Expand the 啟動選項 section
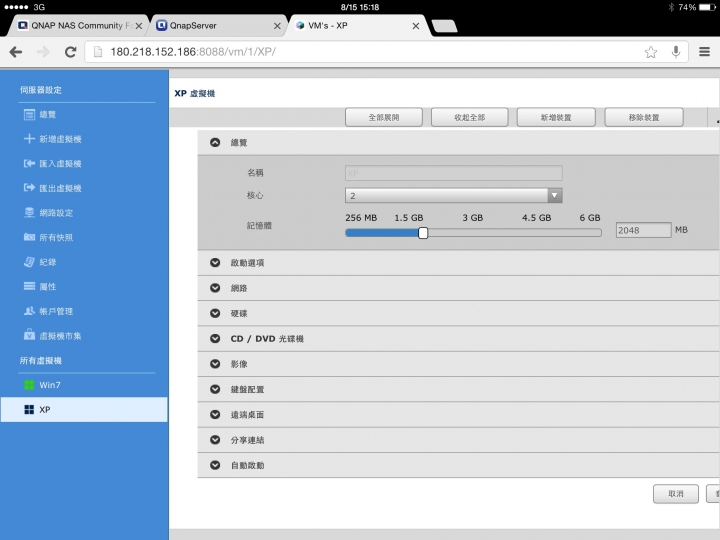Image resolution: width=720 pixels, height=540 pixels. point(215,263)
